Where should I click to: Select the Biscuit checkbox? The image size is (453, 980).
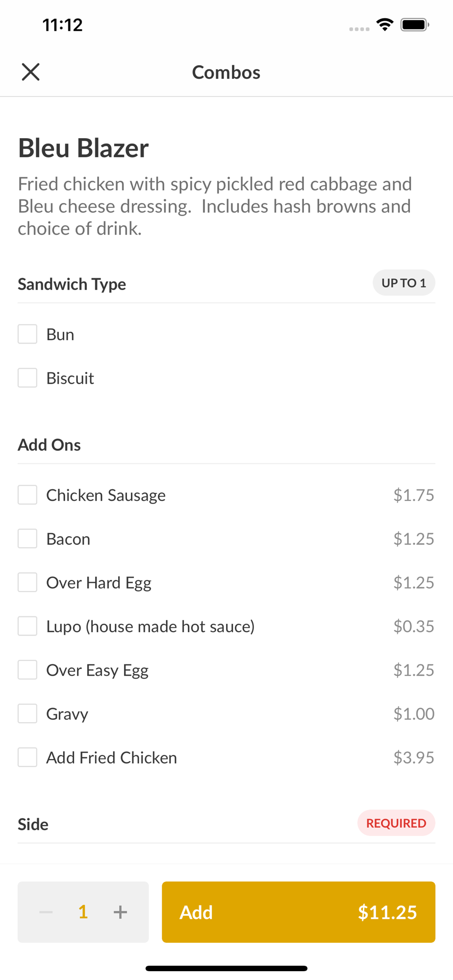click(x=27, y=378)
